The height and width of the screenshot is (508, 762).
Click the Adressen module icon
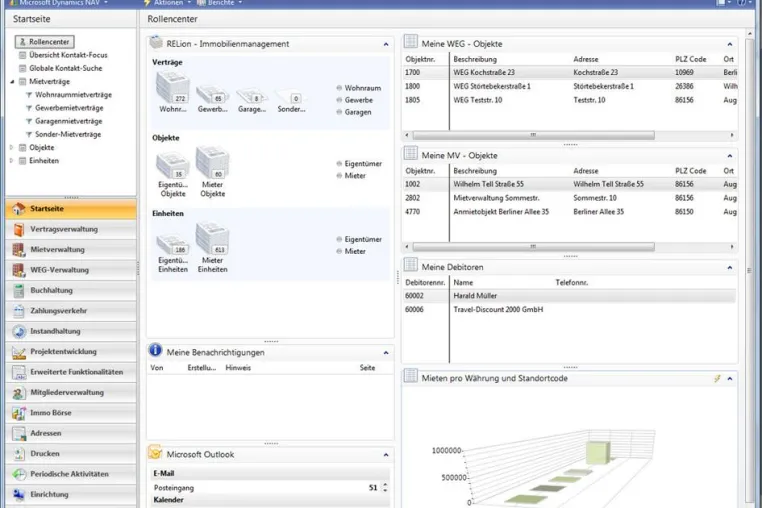pos(18,434)
